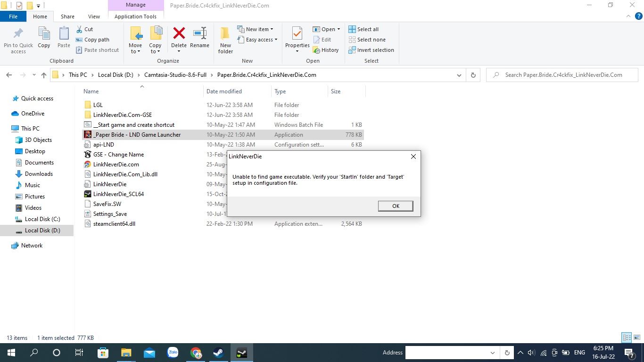Image resolution: width=644 pixels, height=362 pixels.
Task: Open the File menu
Action: tap(13, 16)
